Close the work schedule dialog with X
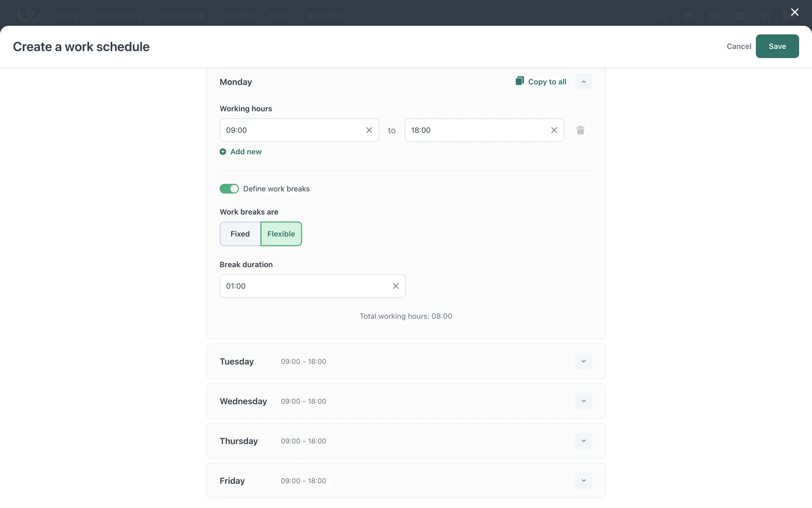The height and width of the screenshot is (508, 812). coord(794,12)
